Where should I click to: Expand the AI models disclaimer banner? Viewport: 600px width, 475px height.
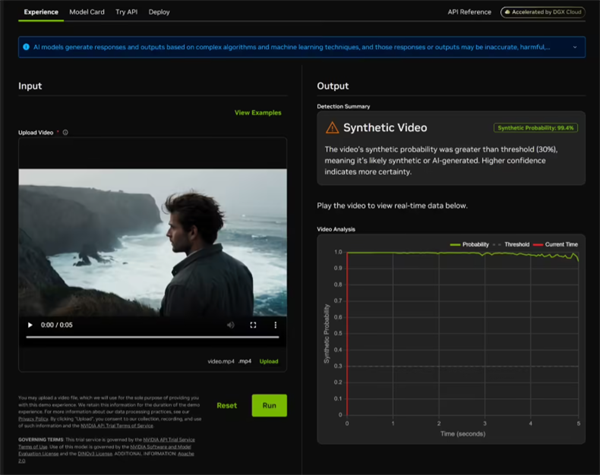pyautogui.click(x=575, y=47)
